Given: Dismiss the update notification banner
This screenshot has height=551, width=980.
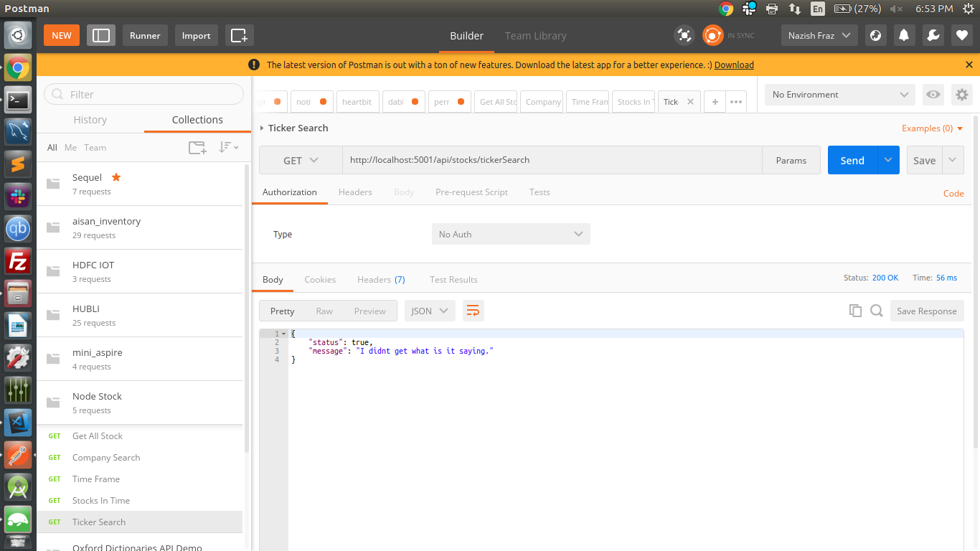Looking at the screenshot, I should pyautogui.click(x=969, y=65).
